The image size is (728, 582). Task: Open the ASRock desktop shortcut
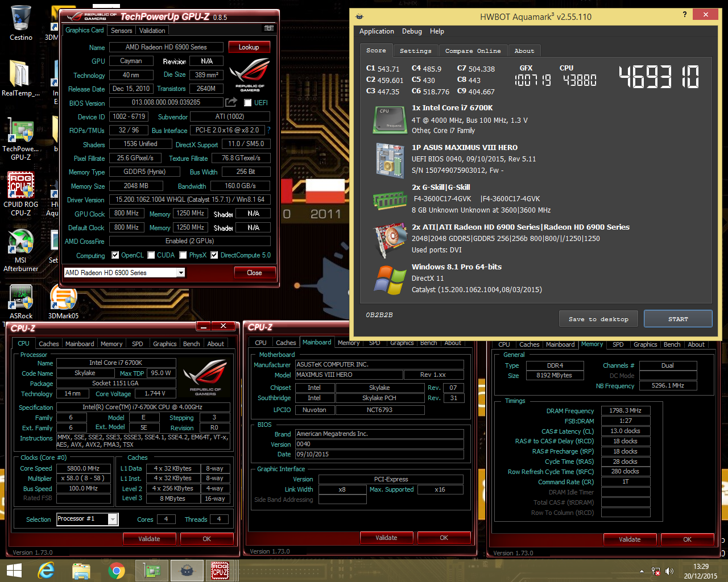click(20, 301)
